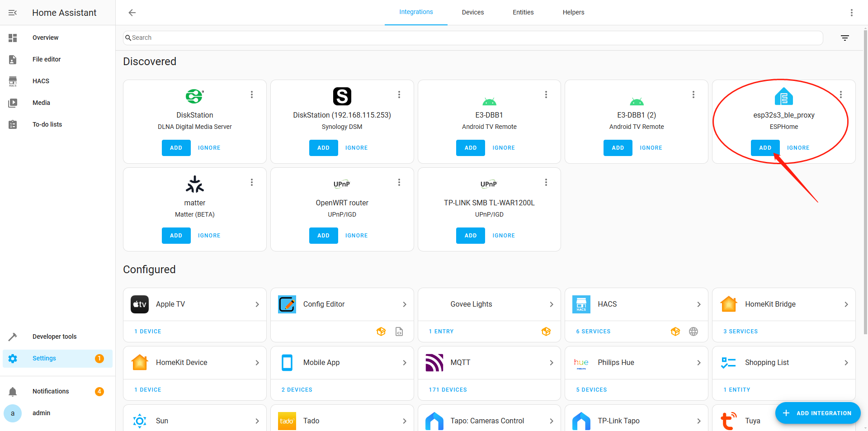Open Developer tools hammer icon
The width and height of the screenshot is (868, 431).
click(x=13, y=336)
